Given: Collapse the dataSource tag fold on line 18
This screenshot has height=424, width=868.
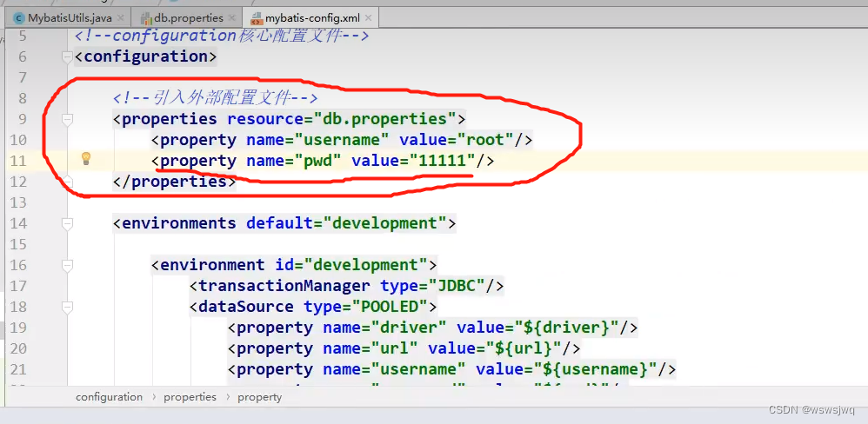Looking at the screenshot, I should tap(67, 306).
